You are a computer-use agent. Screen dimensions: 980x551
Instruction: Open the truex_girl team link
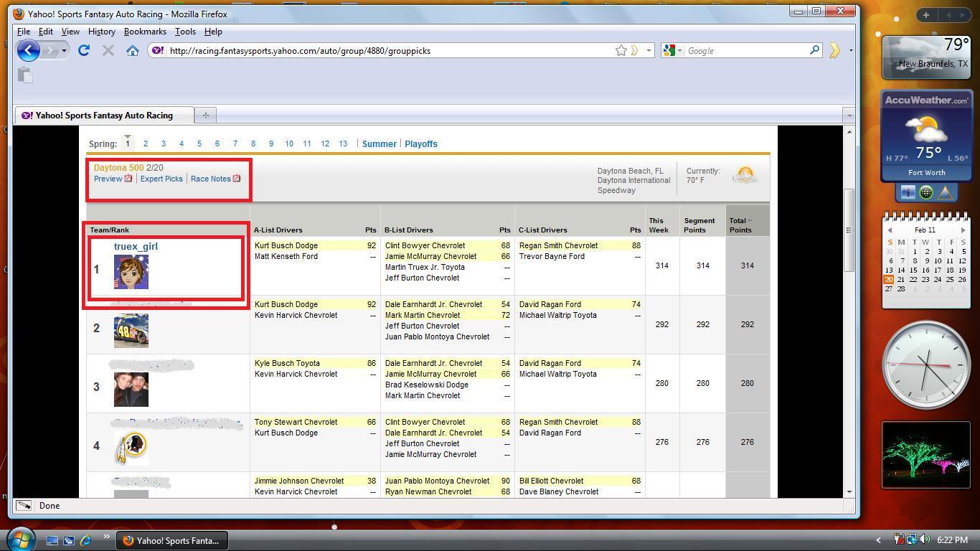click(x=136, y=246)
